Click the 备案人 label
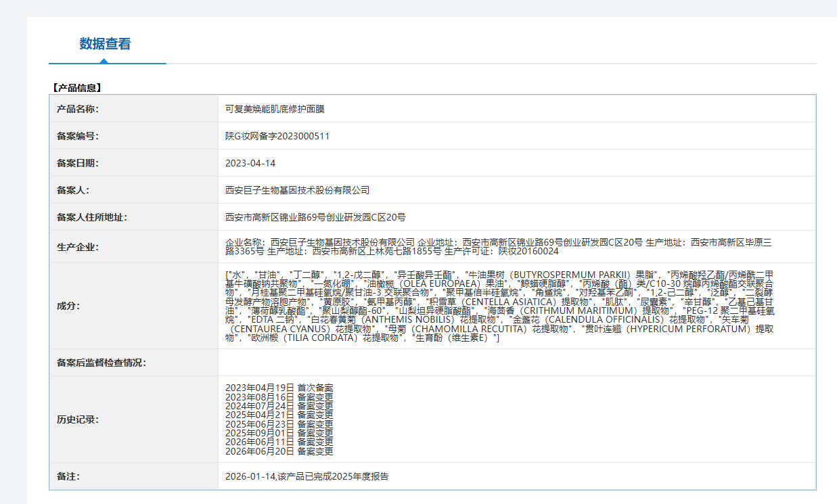837x504 pixels. pyautogui.click(x=73, y=190)
